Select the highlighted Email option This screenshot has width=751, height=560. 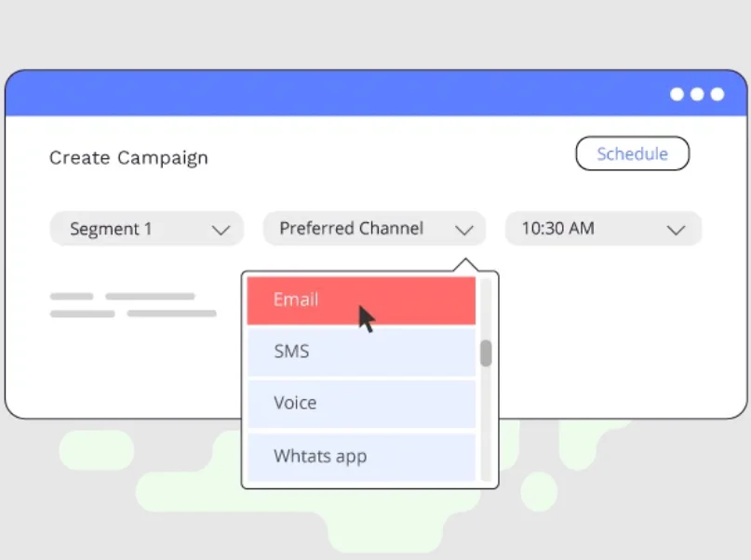[x=361, y=300]
